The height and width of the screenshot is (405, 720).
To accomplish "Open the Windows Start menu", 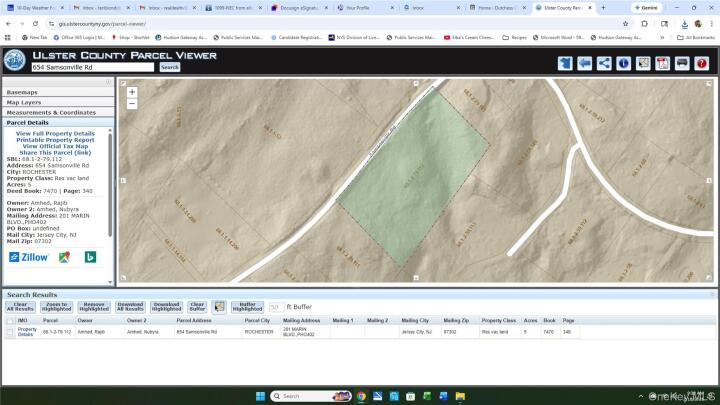I will point(260,396).
